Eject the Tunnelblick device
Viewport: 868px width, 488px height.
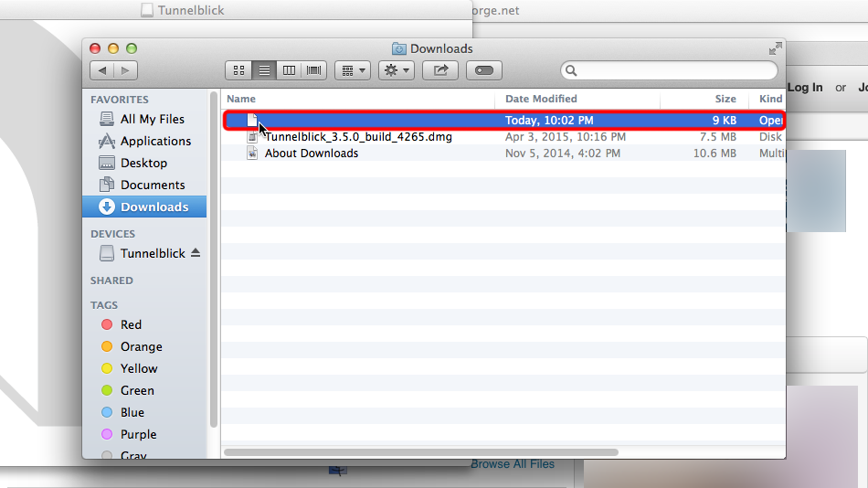click(196, 253)
